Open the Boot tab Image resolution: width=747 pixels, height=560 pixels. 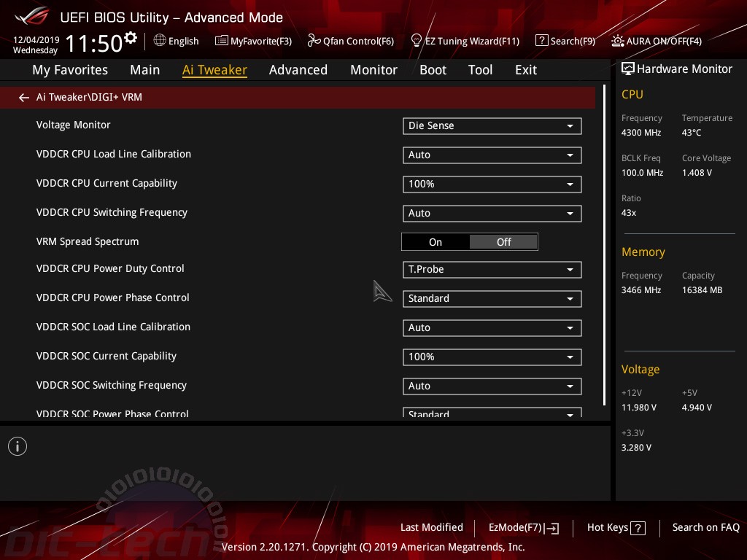(433, 70)
